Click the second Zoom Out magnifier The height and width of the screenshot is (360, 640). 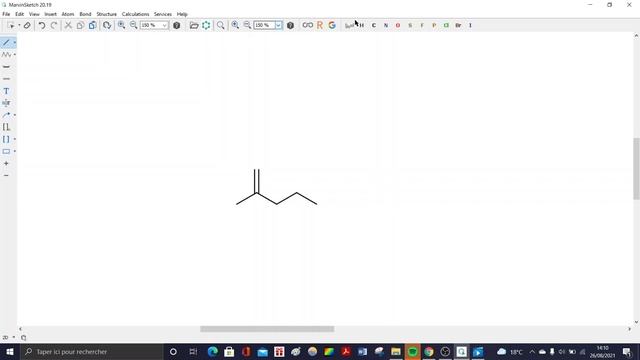point(247,25)
